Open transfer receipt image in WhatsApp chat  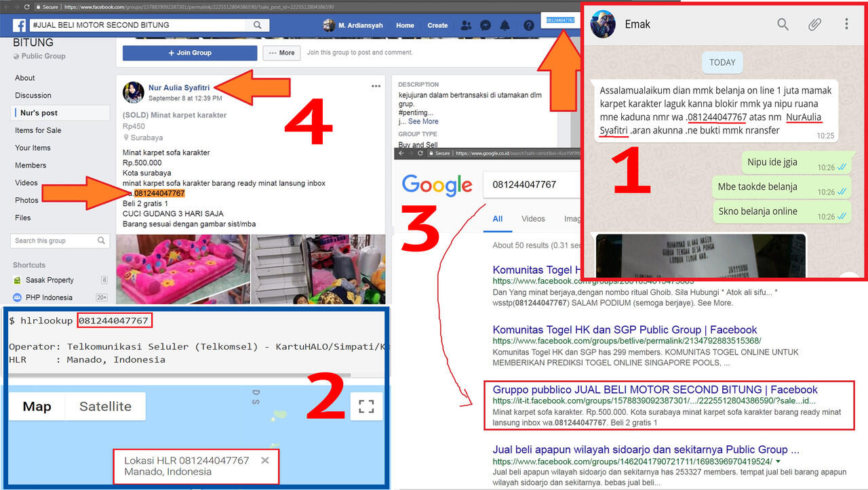[701, 255]
